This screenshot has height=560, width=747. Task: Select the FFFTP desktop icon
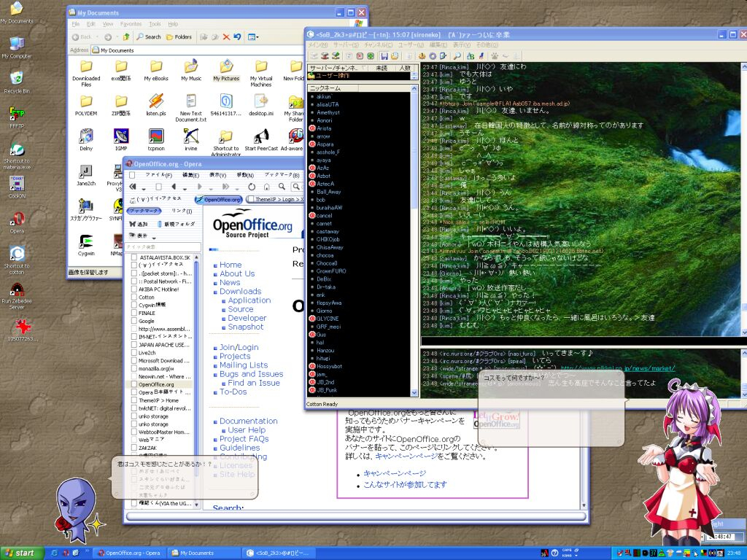point(17,117)
